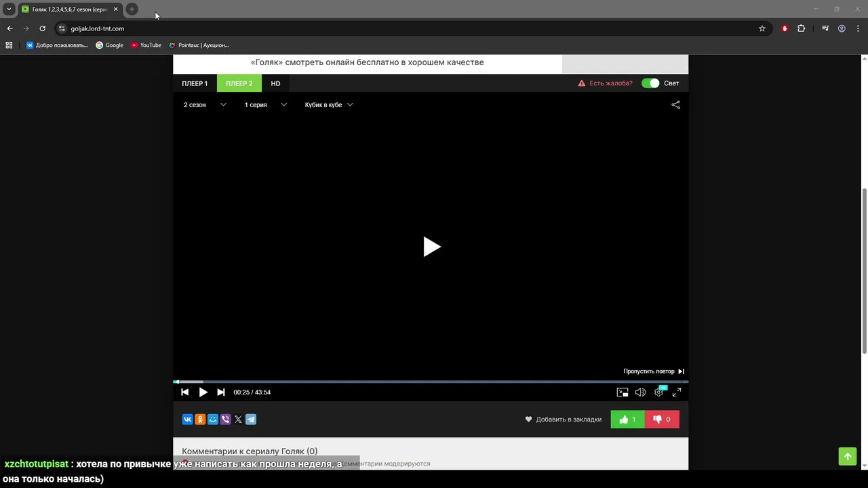Screen dimensions: 868x488
Task: Dislike the series with thumbs down
Action: click(662, 420)
